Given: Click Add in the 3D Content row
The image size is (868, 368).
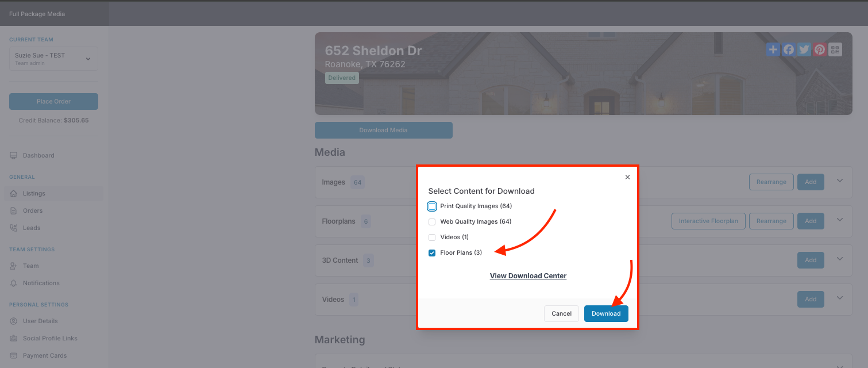Looking at the screenshot, I should tap(811, 260).
